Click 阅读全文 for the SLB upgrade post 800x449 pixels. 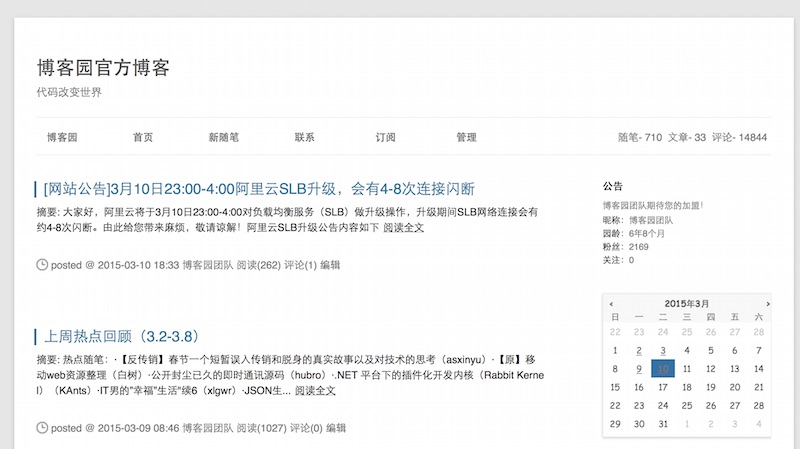click(x=404, y=227)
